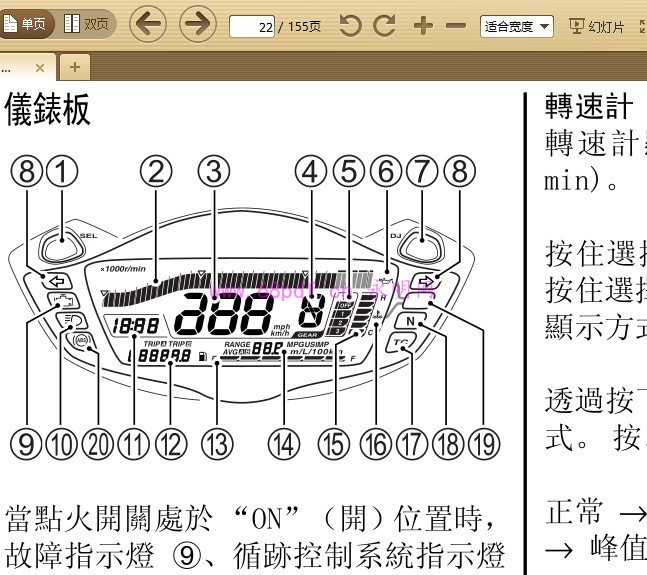This screenshot has height=575, width=647.
Task: Rotate page counterclockwise
Action: pos(350,25)
